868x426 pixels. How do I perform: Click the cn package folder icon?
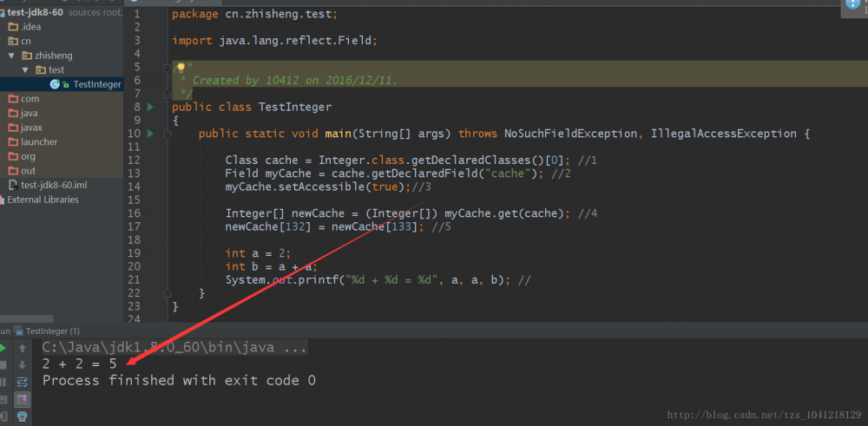tap(13, 41)
